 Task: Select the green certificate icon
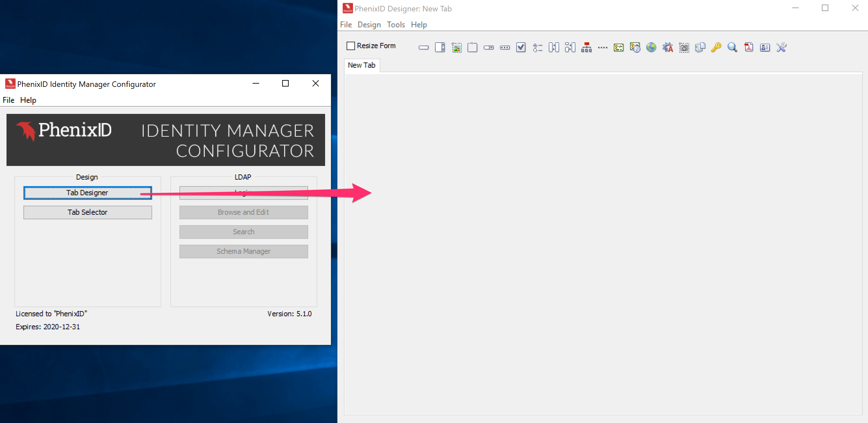[x=619, y=48]
